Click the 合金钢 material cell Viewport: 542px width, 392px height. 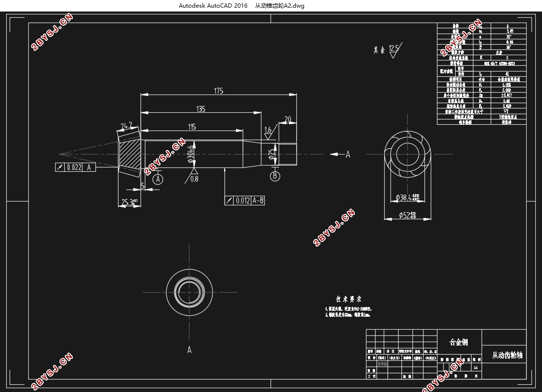459,342
